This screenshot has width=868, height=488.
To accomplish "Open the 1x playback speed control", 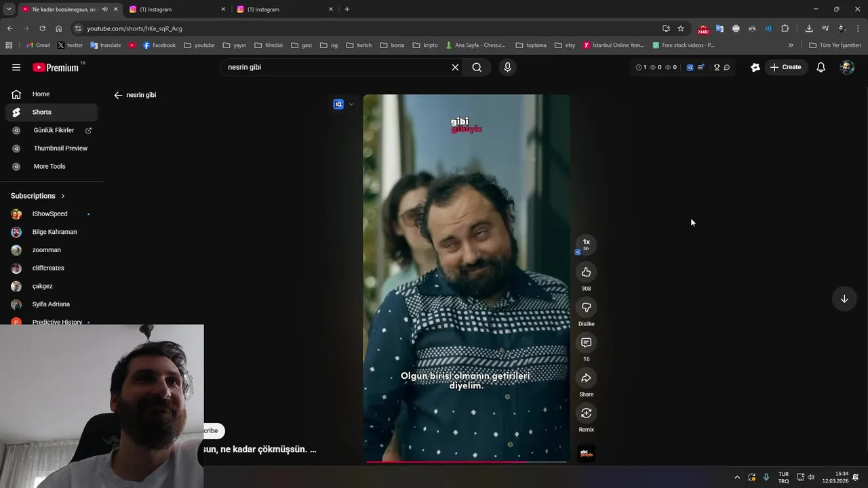I will [x=587, y=244].
